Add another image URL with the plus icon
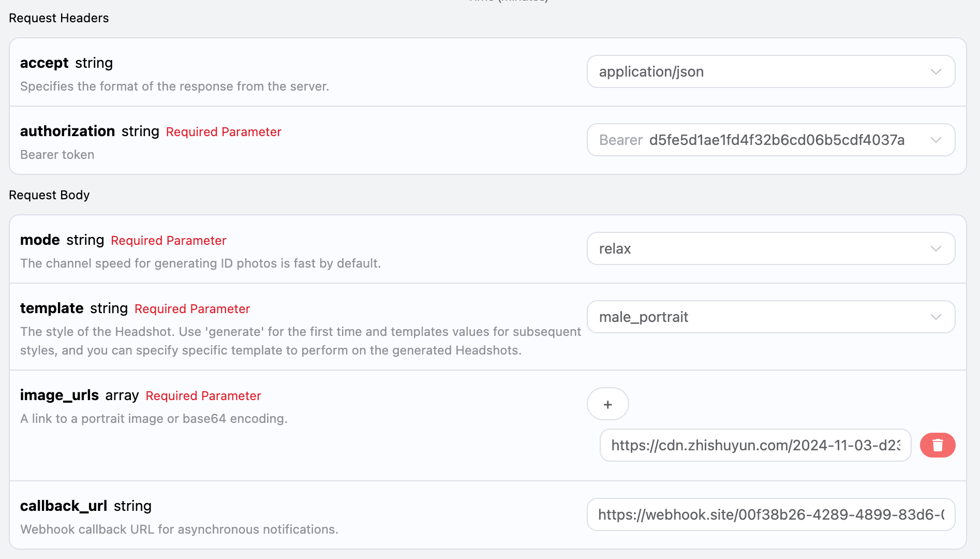980x559 pixels. point(607,404)
